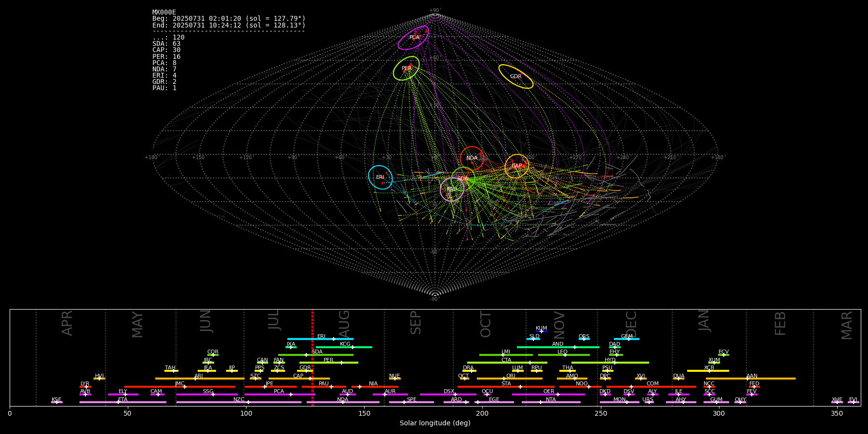Click the +210 longitude label on map

coord(670,157)
